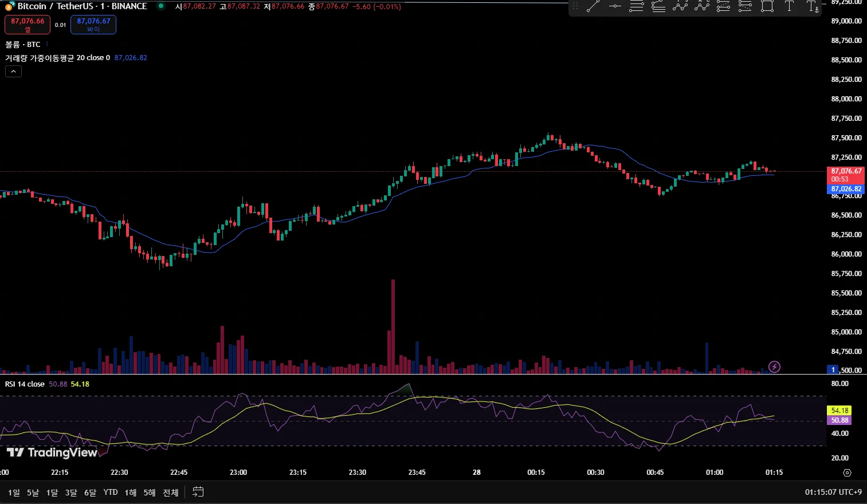The image size is (867, 504).
Task: Select the plain Text drawing tool
Action: point(789,7)
